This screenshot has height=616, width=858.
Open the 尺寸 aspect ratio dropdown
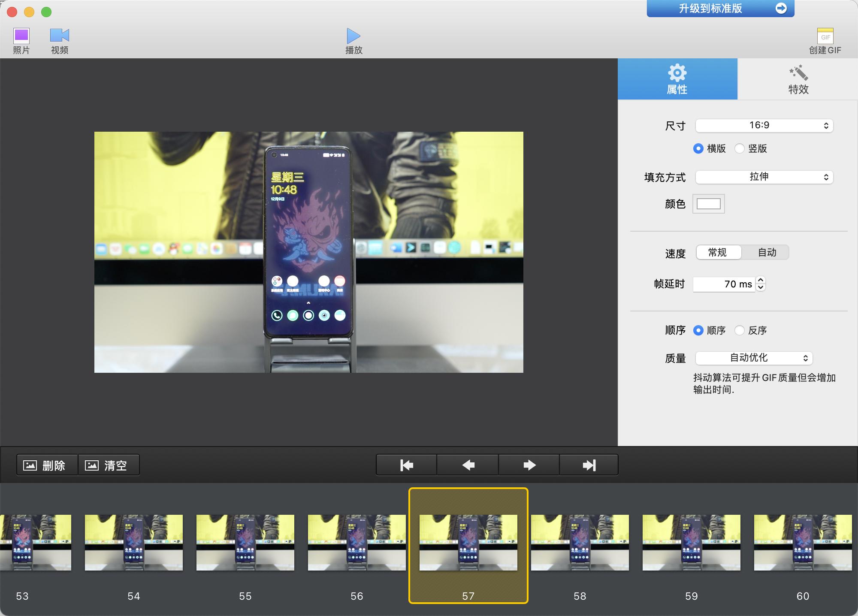(x=764, y=126)
